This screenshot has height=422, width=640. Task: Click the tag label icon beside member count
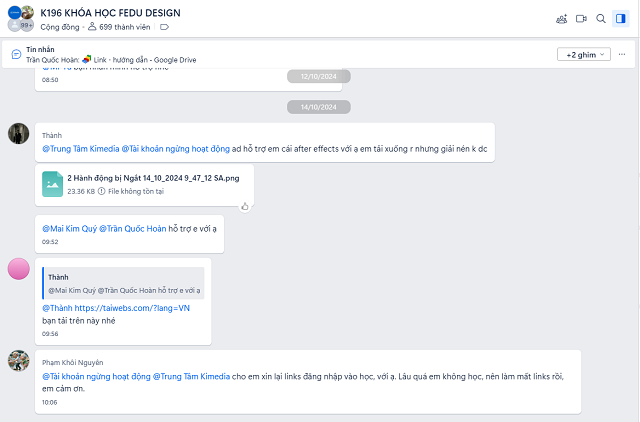click(x=164, y=27)
